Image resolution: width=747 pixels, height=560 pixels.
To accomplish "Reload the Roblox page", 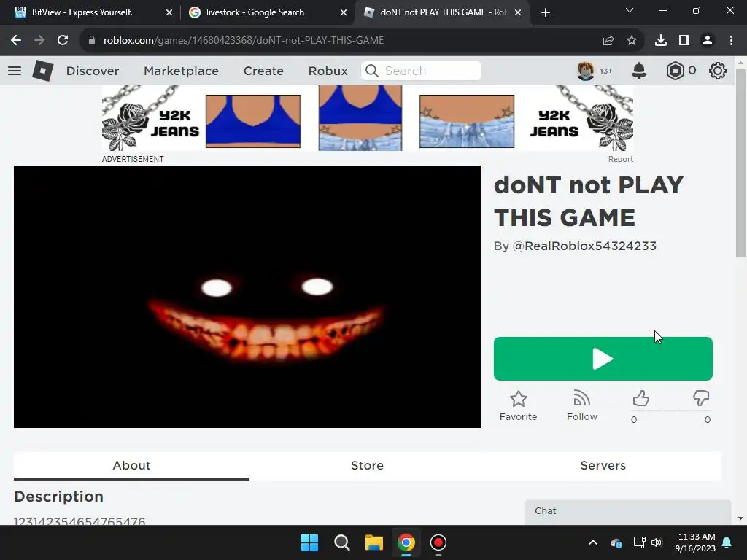I will (63, 41).
